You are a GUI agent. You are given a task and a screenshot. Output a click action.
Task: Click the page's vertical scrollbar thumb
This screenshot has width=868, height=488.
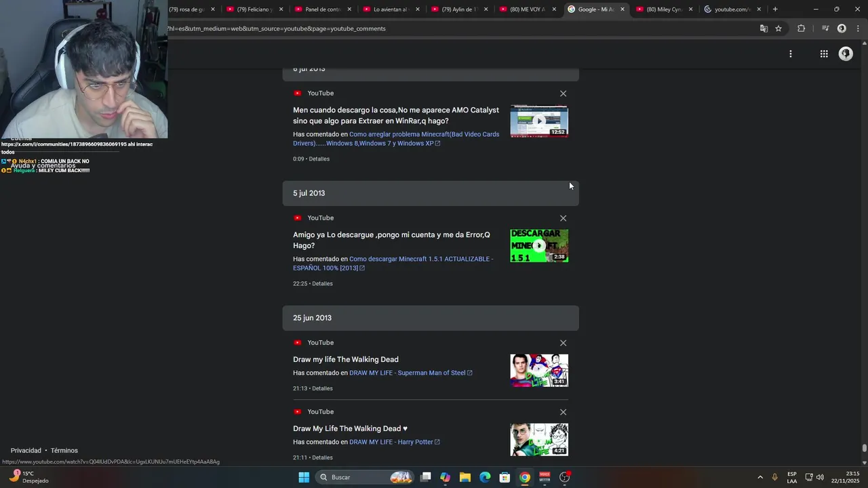tap(864, 448)
